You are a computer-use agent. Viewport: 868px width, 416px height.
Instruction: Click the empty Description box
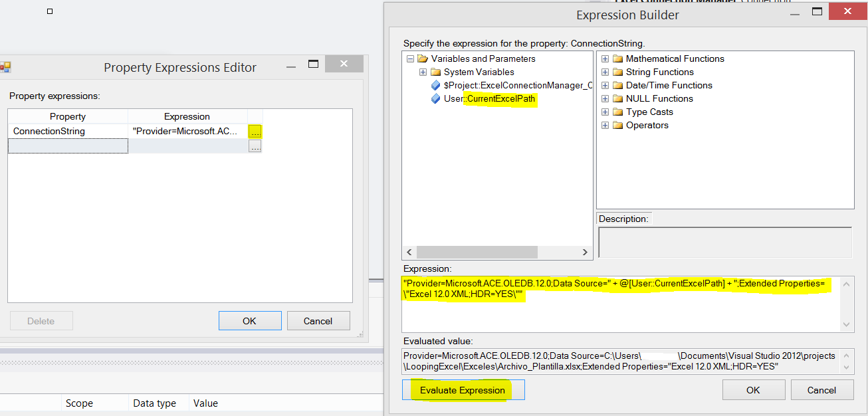click(725, 242)
